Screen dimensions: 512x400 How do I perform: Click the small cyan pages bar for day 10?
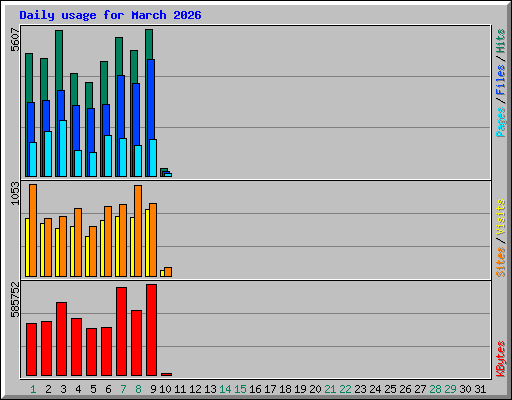coord(168,175)
